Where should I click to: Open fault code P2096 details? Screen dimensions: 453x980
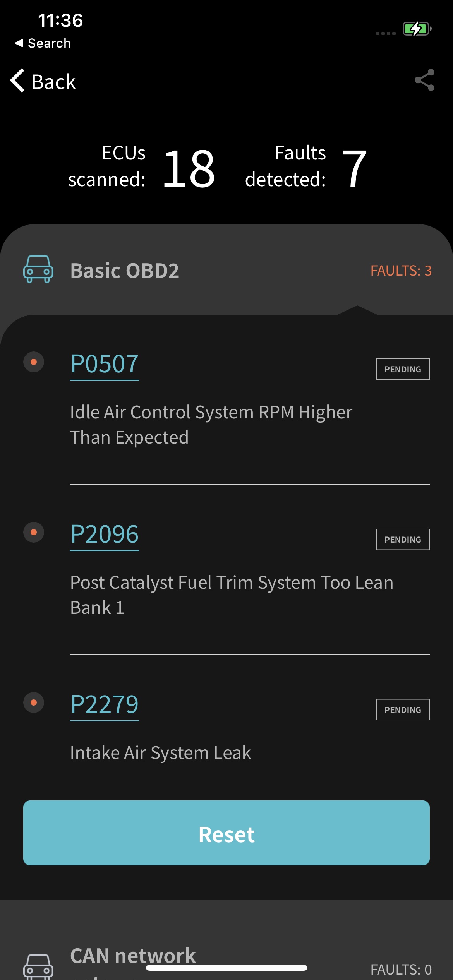pos(104,534)
